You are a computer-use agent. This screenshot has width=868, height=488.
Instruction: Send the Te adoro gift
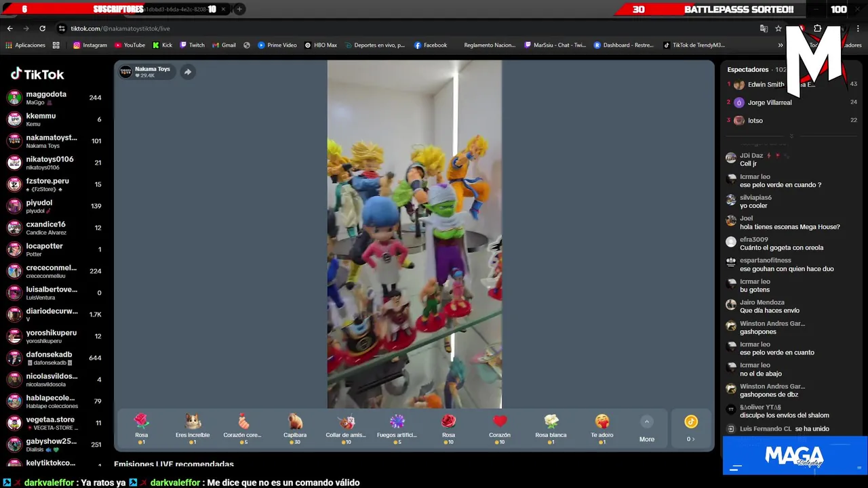[x=602, y=429]
